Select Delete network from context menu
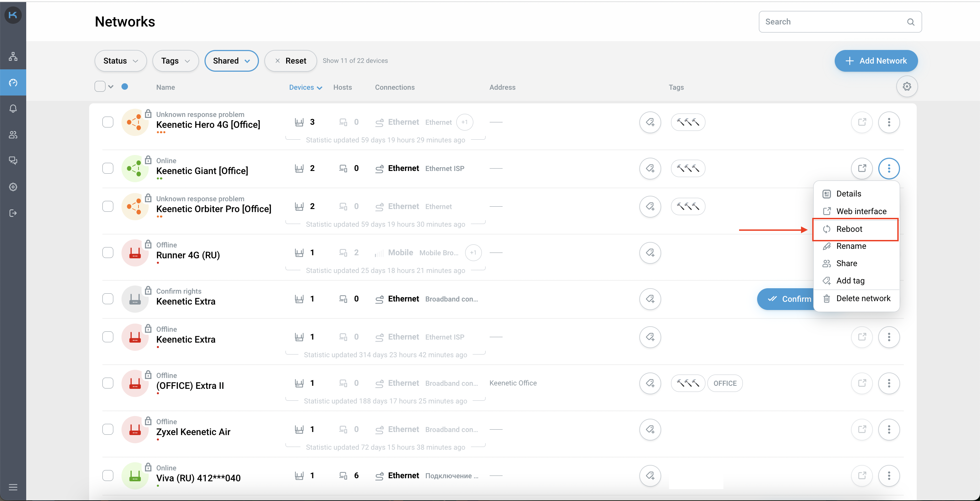 pos(864,298)
